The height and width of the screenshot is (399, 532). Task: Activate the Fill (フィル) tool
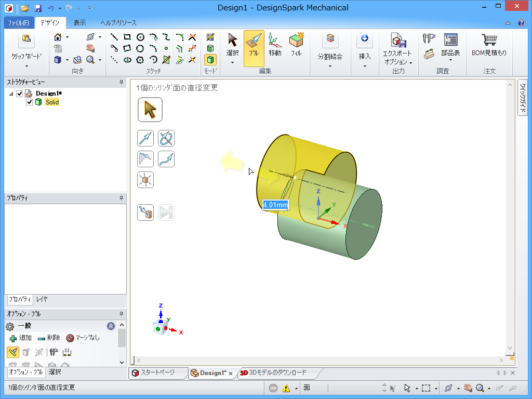click(x=296, y=44)
